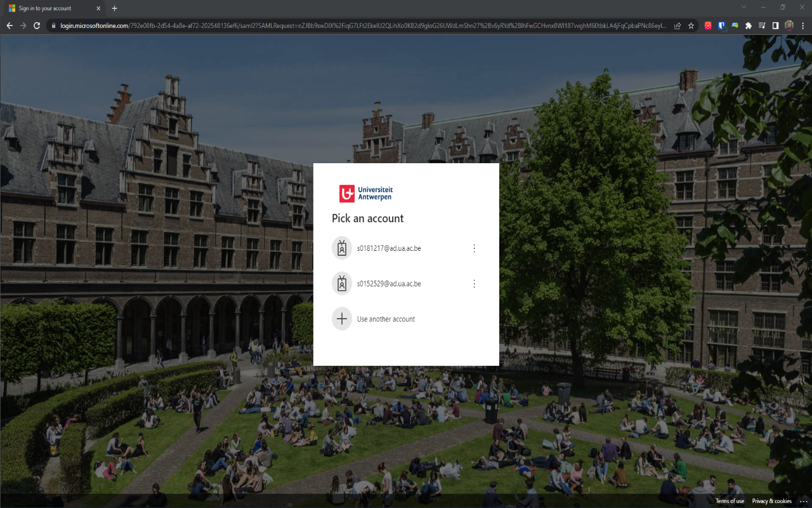Screen dimensions: 812x508
Task: Open a new browser tab
Action: pos(114,8)
